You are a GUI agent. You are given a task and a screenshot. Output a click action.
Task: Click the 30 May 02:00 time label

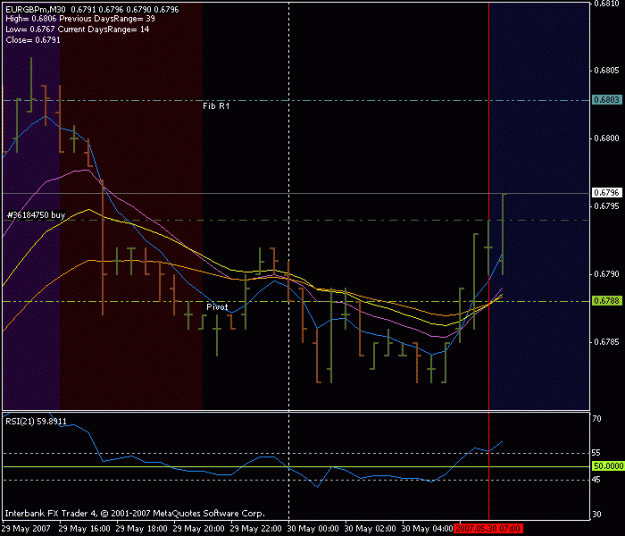pyautogui.click(x=370, y=529)
